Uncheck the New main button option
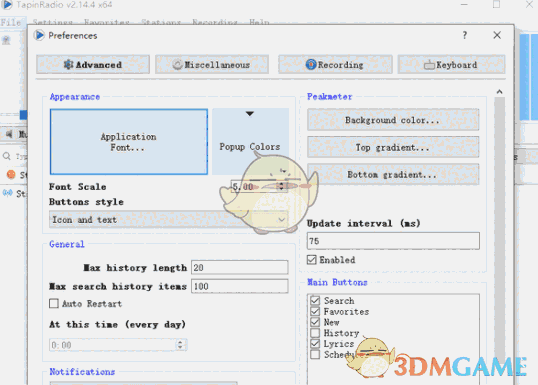 tap(315, 322)
